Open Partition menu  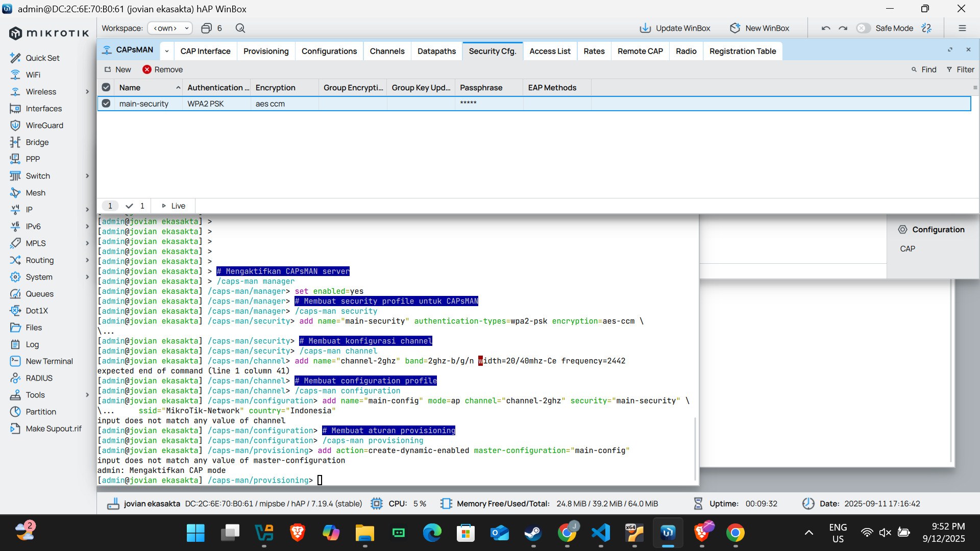click(x=41, y=411)
